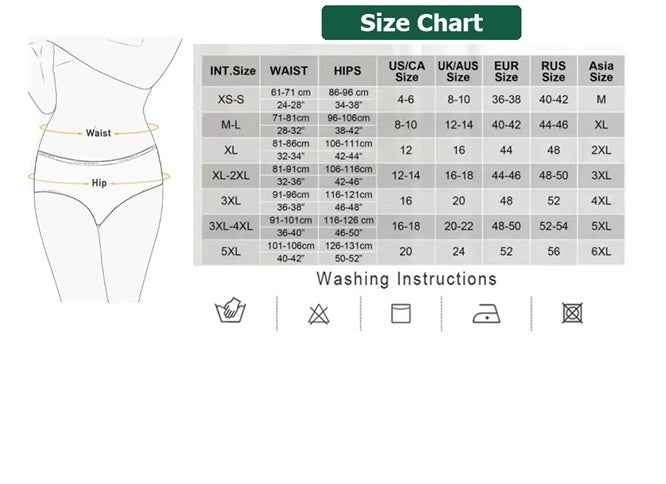
Task: Select the M-L size row label
Action: pos(231,125)
